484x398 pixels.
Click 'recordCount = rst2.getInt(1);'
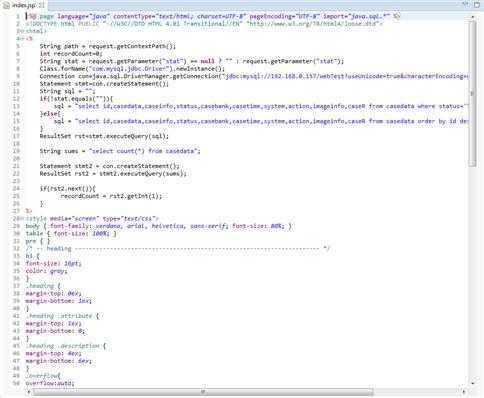[111, 196]
